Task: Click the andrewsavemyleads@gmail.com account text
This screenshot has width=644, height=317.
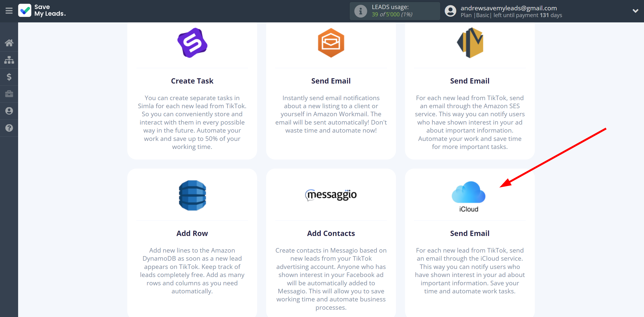Action: point(509,8)
